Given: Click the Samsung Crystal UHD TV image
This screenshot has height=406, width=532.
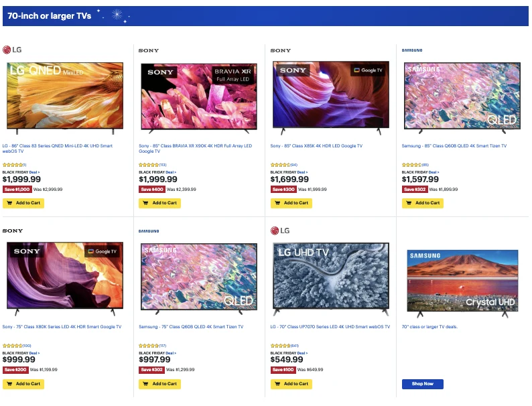Looking at the screenshot, I should [x=463, y=283].
